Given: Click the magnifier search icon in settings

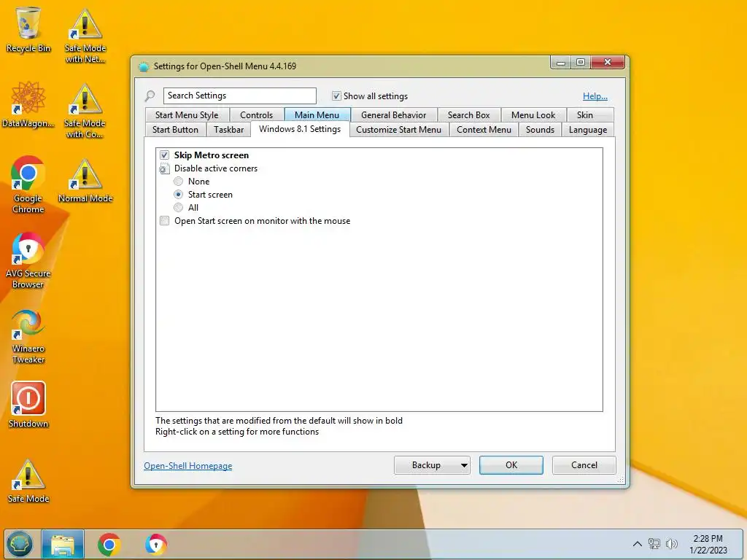Looking at the screenshot, I should click(150, 96).
